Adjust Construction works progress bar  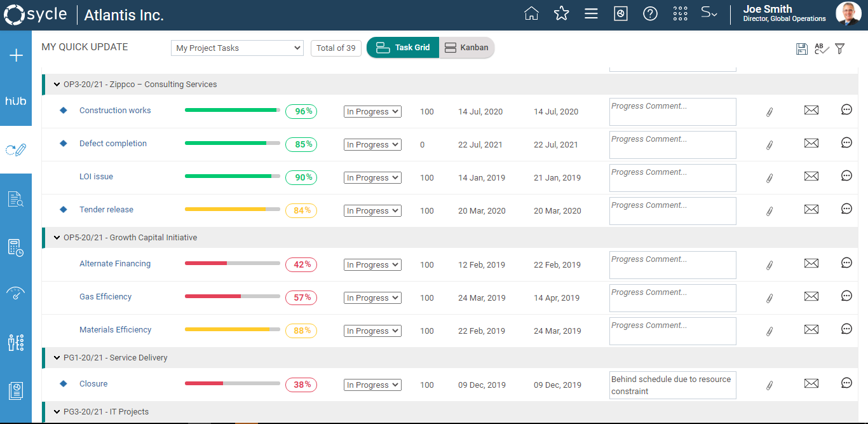point(233,110)
